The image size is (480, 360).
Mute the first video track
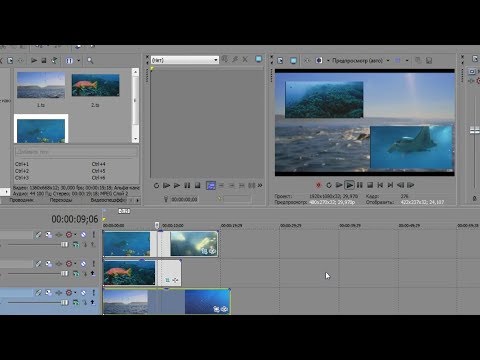83,235
